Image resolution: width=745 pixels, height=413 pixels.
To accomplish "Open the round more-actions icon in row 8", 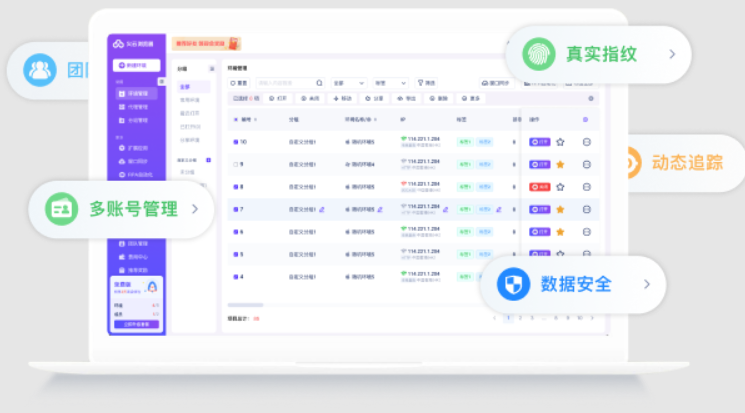I will [586, 187].
